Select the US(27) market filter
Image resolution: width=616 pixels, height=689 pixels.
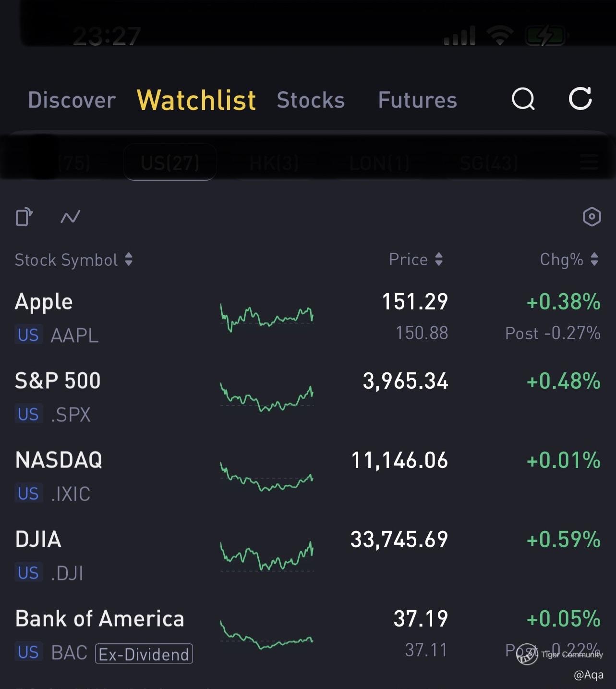pyautogui.click(x=170, y=162)
